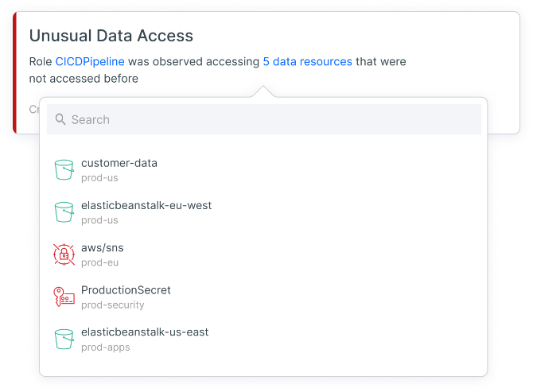Select the aws/sns resource name
This screenshot has width=533, height=392.
pos(103,247)
